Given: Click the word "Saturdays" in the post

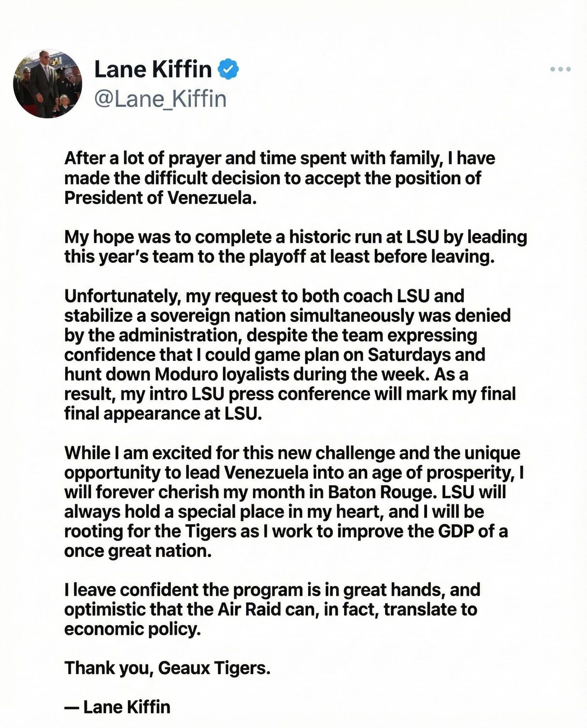Looking at the screenshot, I should click(426, 355).
